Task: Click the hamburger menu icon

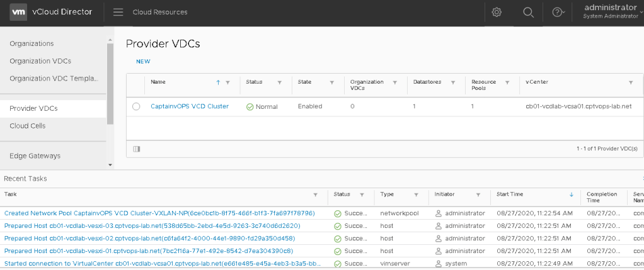Action: coord(118,13)
